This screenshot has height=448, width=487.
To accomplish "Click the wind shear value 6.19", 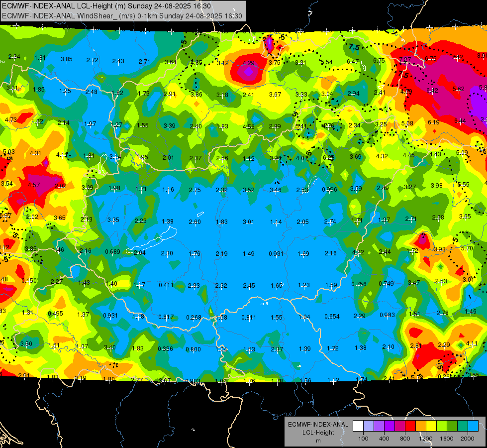I will pyautogui.click(x=434, y=122).
